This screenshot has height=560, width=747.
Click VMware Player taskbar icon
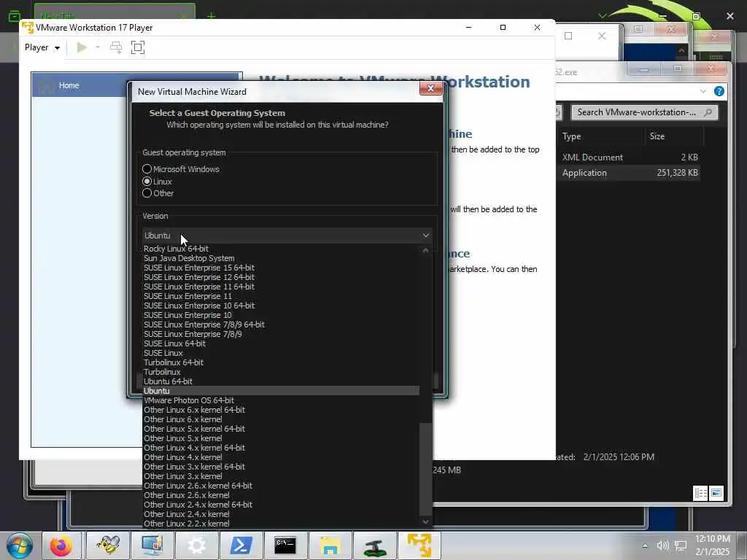pos(419,545)
